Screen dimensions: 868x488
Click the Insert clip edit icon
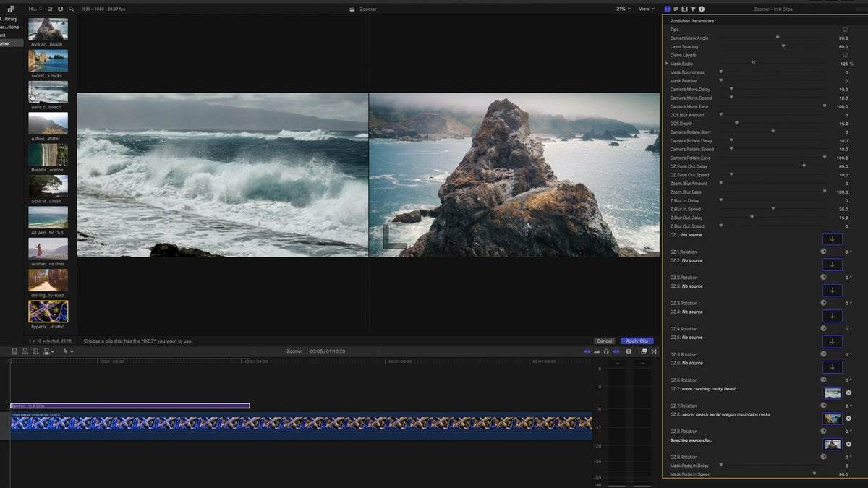point(25,351)
